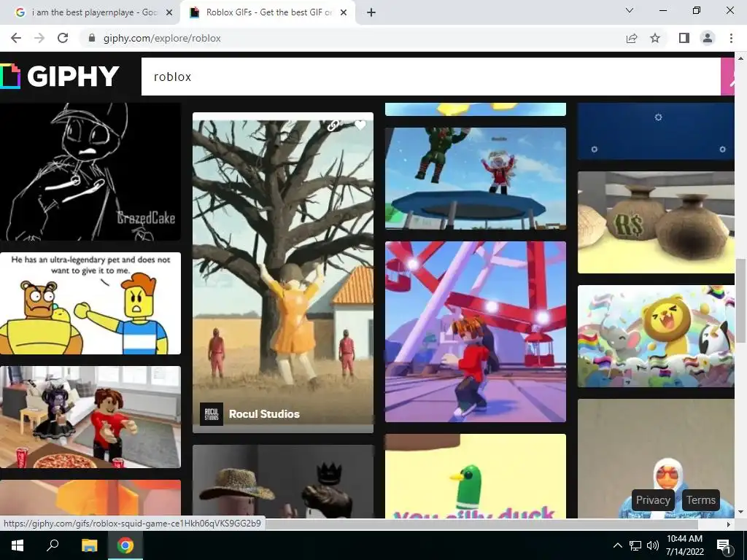Screen dimensions: 747x560
Task: Open network status tray icon
Action: pos(635,545)
